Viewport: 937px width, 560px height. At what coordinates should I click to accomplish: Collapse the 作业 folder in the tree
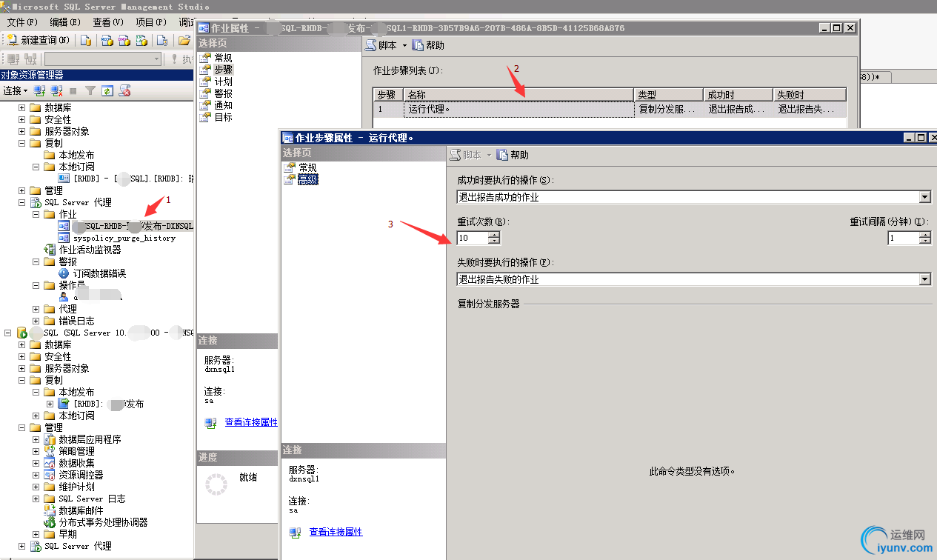tap(36, 214)
